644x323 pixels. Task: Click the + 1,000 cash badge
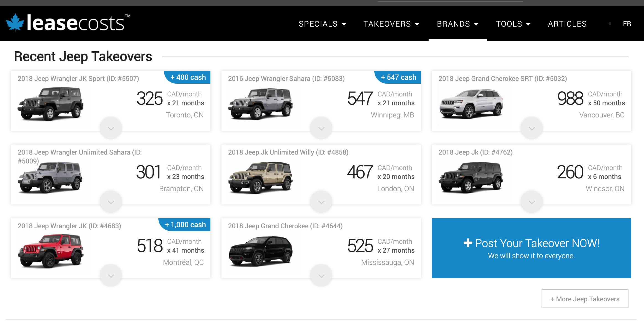(185, 225)
